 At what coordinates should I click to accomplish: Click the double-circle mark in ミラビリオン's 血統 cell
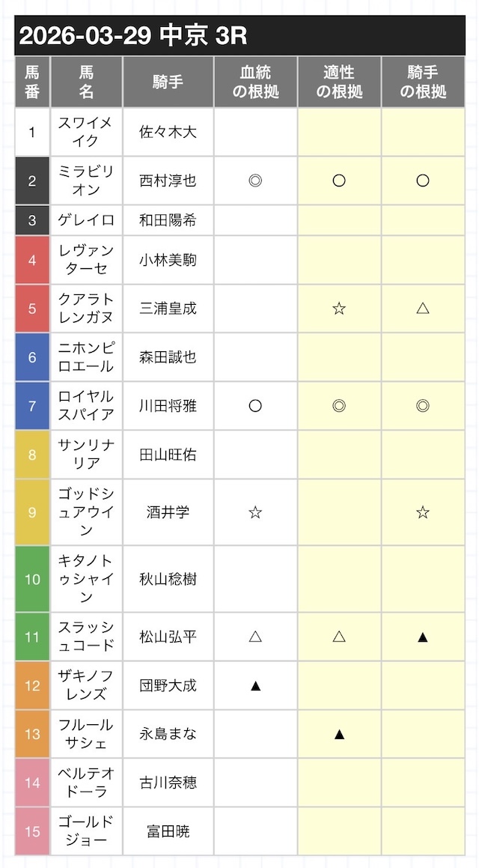tap(255, 180)
